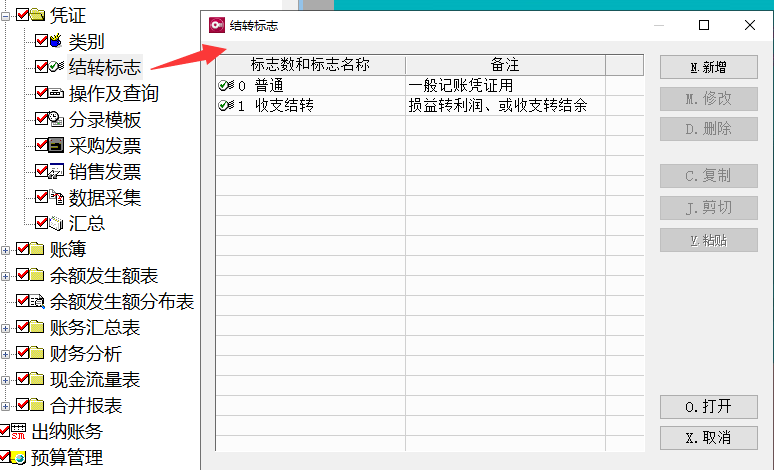
Task: Click the 财务分析 folder icon
Action: (x=37, y=352)
